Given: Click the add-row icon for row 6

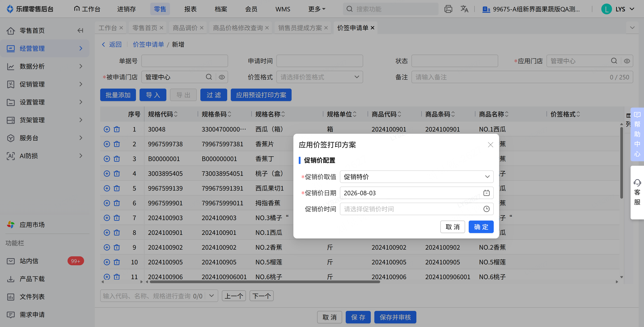Looking at the screenshot, I should pyautogui.click(x=107, y=203).
